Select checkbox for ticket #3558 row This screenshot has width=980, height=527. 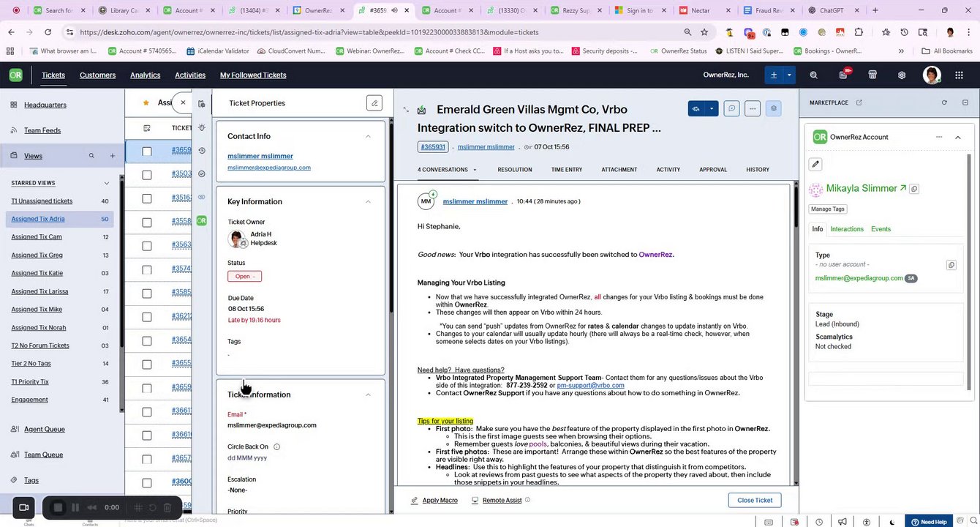(x=147, y=222)
